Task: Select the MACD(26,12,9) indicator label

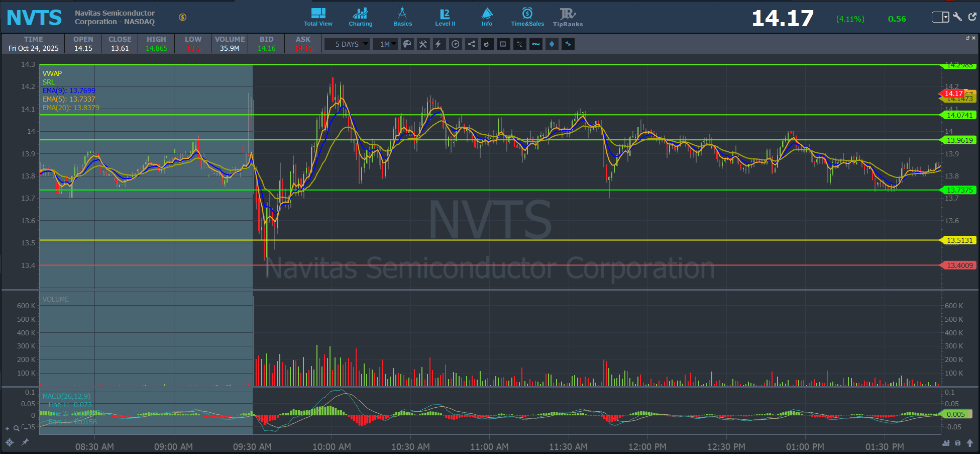Action: 66,396
